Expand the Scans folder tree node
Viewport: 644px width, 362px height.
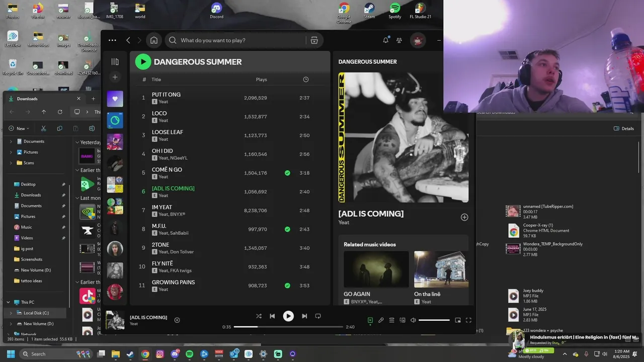click(x=11, y=163)
